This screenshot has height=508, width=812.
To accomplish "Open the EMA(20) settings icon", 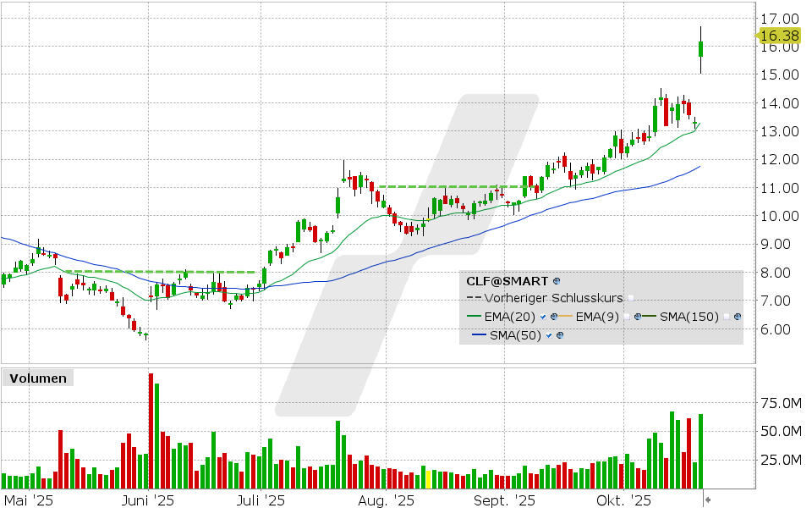I will (553, 317).
